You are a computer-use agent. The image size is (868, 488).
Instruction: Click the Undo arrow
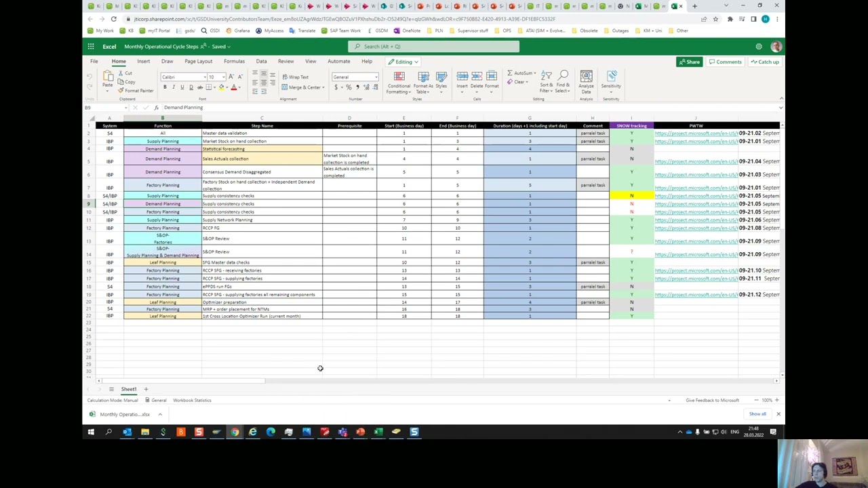[x=90, y=77]
